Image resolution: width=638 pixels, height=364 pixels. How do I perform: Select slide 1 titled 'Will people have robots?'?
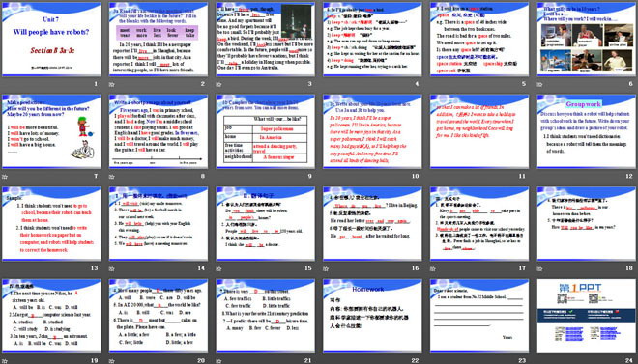(51, 40)
